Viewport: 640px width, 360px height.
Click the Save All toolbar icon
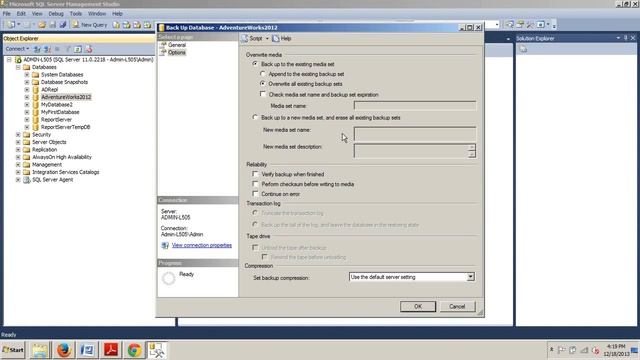pyautogui.click(x=62, y=25)
